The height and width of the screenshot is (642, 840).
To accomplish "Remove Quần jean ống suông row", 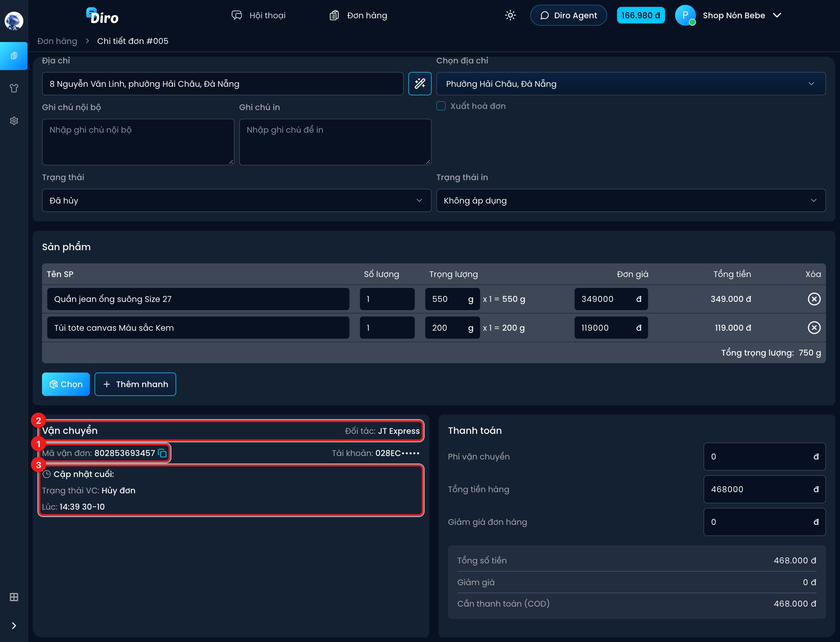I will [x=814, y=299].
